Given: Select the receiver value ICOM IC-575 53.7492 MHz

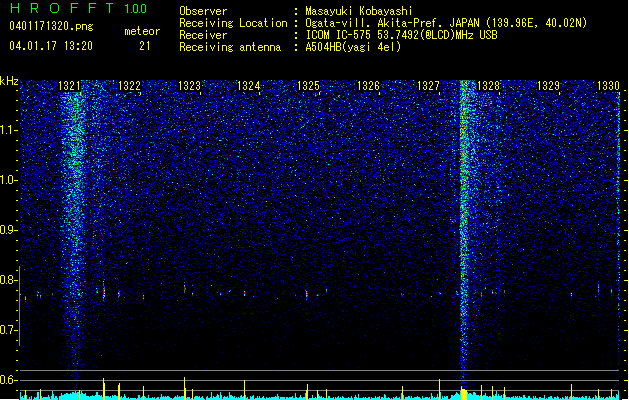Looking at the screenshot, I should [x=402, y=35].
